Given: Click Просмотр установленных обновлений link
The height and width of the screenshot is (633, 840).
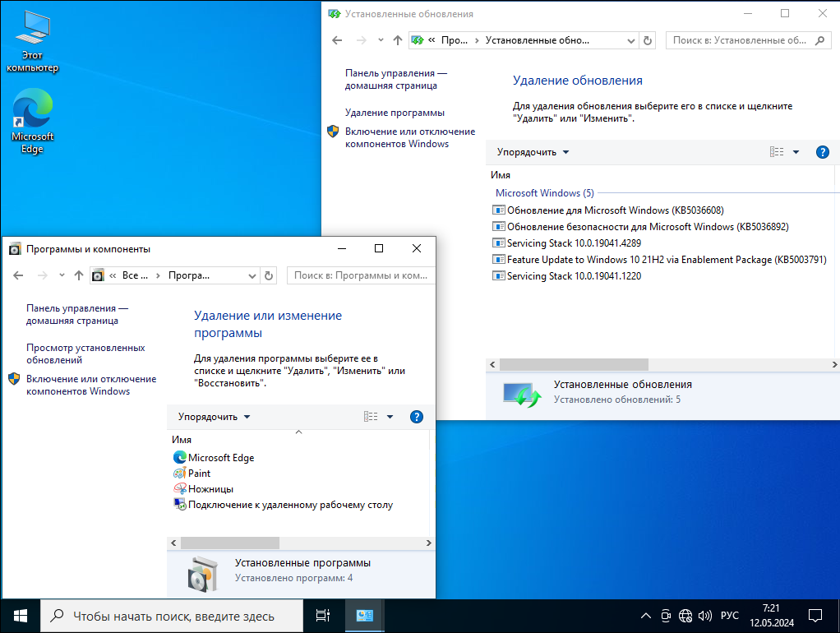Looking at the screenshot, I should [85, 353].
